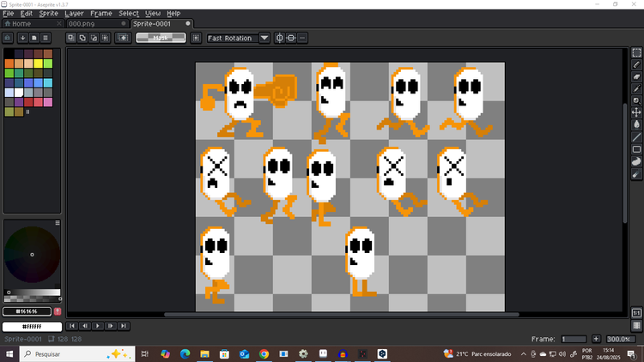
Task: Open the Help menu
Action: pos(173,14)
